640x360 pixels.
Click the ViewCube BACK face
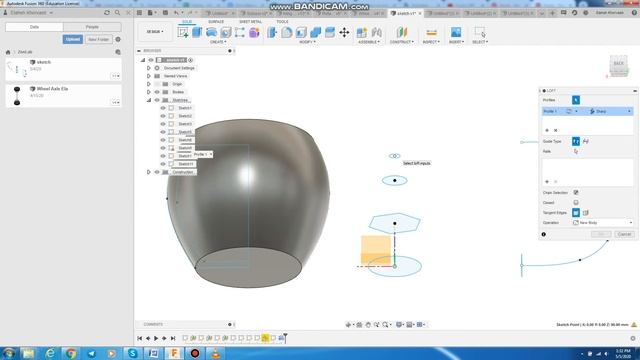(x=619, y=64)
